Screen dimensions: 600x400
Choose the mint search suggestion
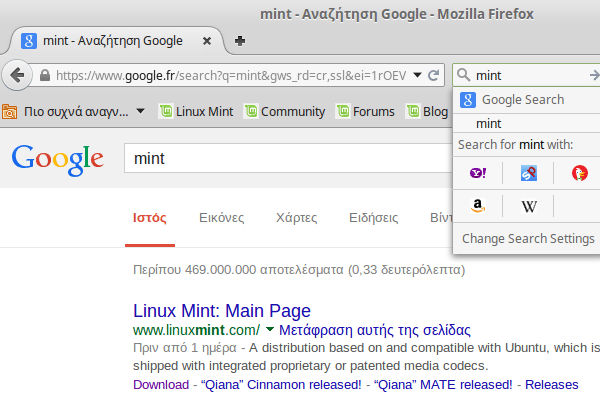point(527,123)
